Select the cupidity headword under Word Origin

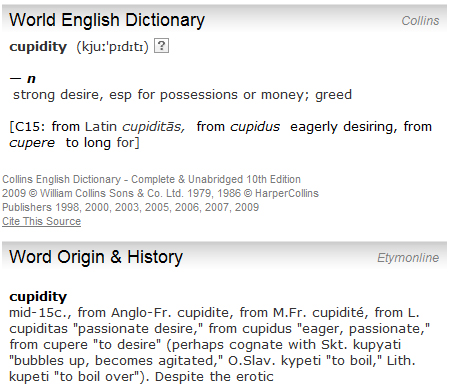pyautogui.click(x=38, y=297)
